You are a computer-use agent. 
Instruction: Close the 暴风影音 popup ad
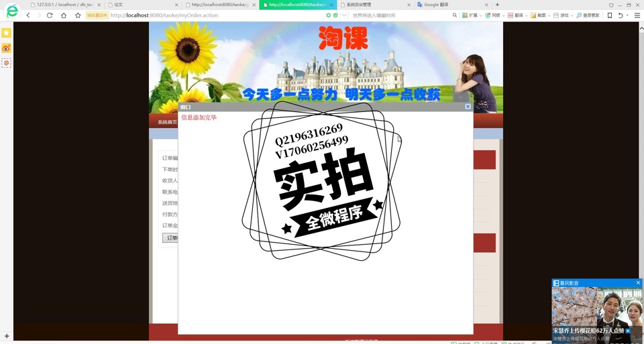tap(638, 283)
